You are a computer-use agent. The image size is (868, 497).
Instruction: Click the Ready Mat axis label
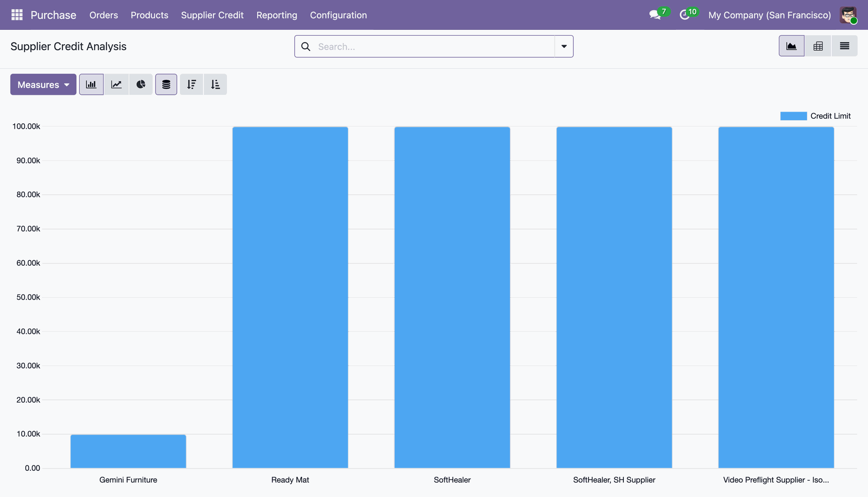click(x=290, y=480)
